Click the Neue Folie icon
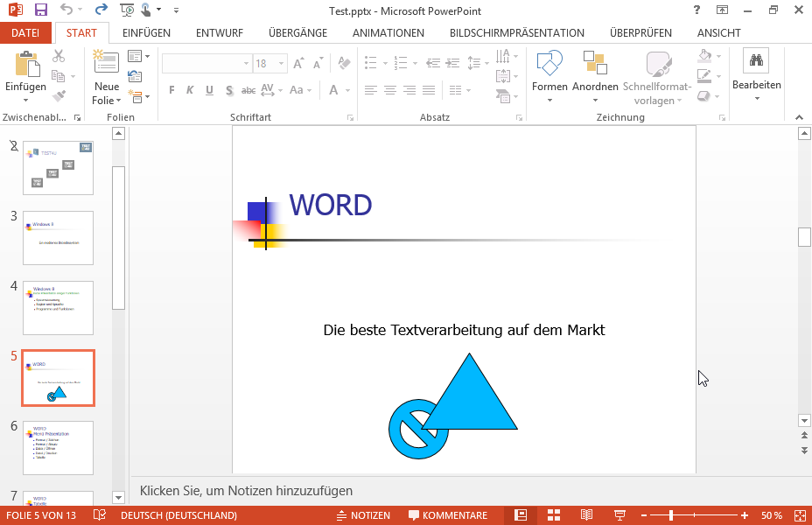Viewport: 812px width, 525px height. click(106, 61)
